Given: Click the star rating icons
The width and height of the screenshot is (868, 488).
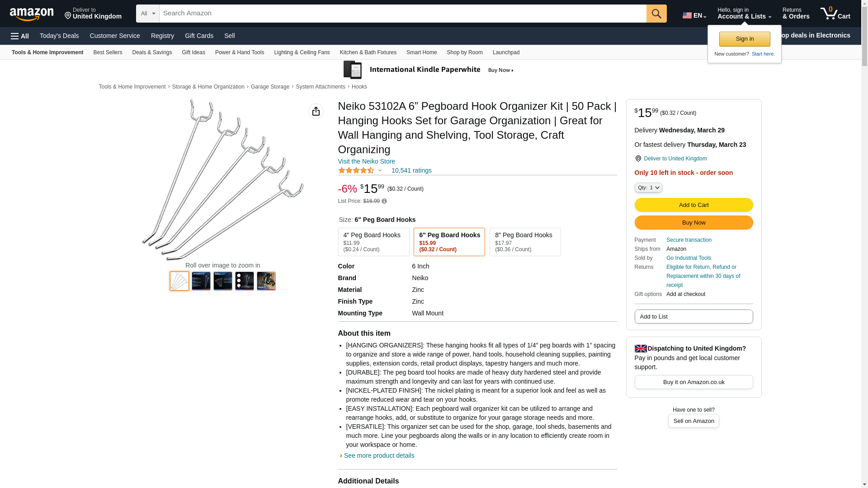Looking at the screenshot, I should [x=356, y=170].
